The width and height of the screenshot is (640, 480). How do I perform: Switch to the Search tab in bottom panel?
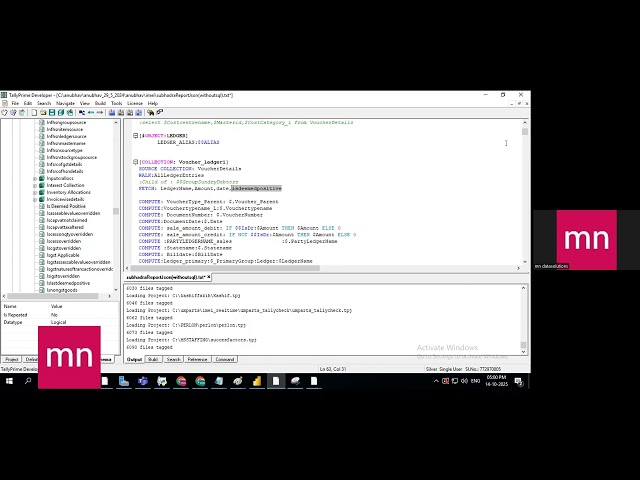(x=173, y=360)
